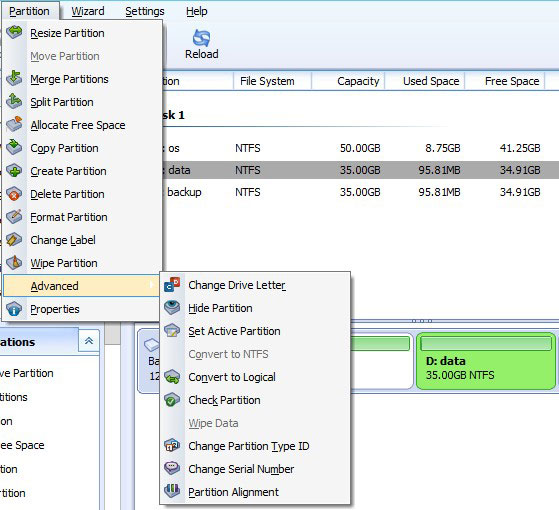Viewport: 559px width, 510px height.
Task: Click the Change Drive Letter icon
Action: (x=172, y=285)
